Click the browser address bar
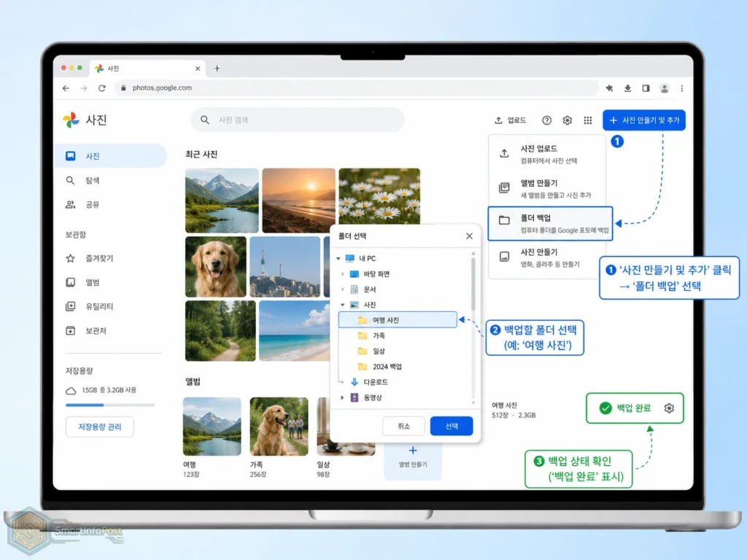Viewport: 747px width, 560px height. coord(356,88)
